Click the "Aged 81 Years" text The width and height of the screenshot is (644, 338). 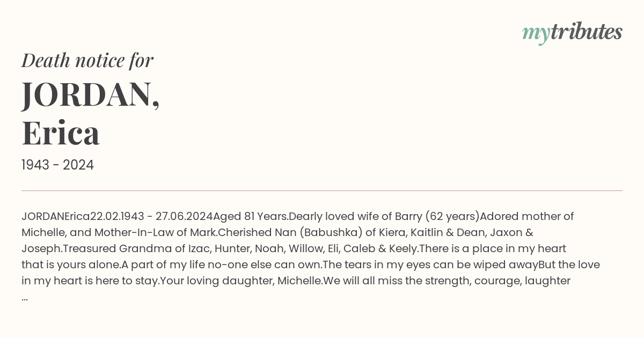click(x=250, y=217)
